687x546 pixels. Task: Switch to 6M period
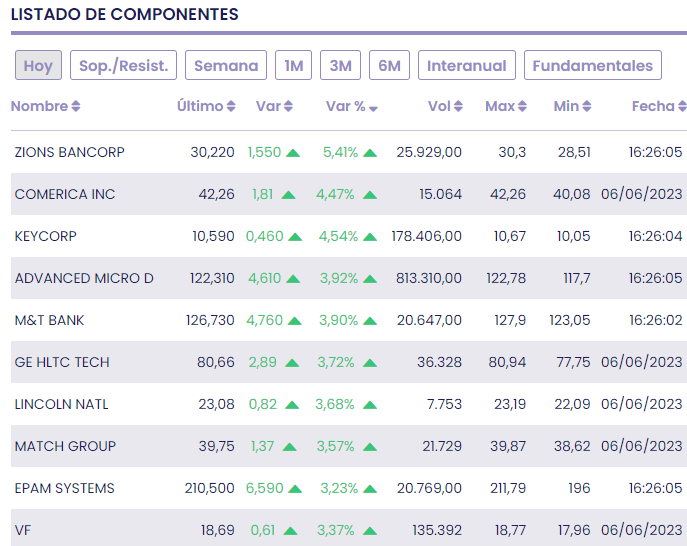pos(389,66)
